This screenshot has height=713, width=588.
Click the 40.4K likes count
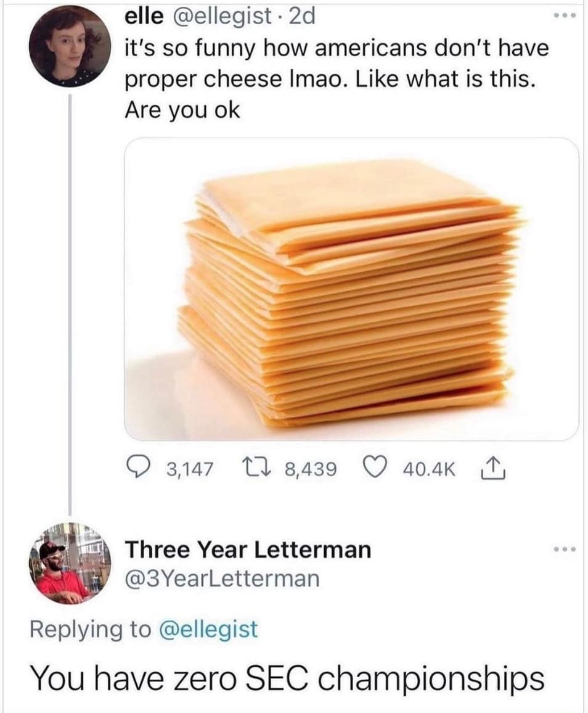coord(429,470)
